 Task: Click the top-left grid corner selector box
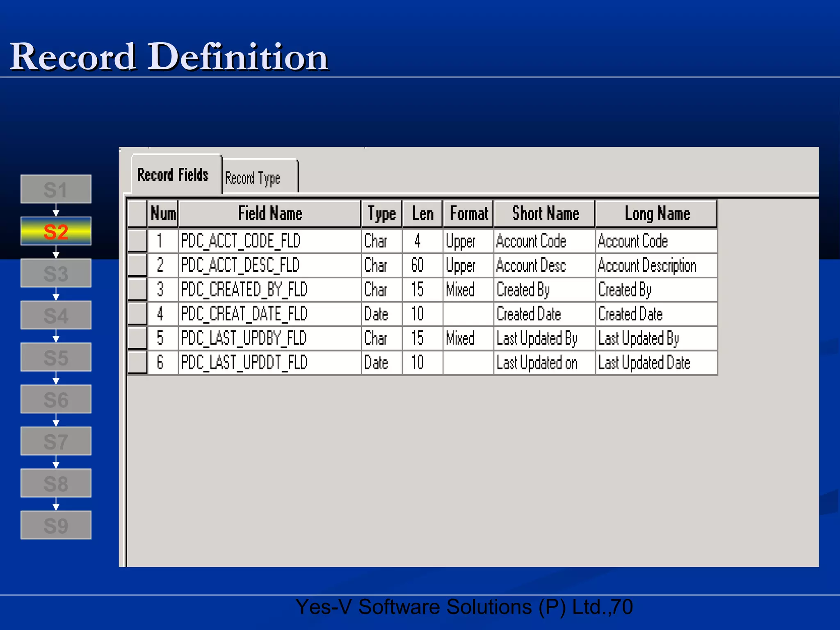pos(137,214)
